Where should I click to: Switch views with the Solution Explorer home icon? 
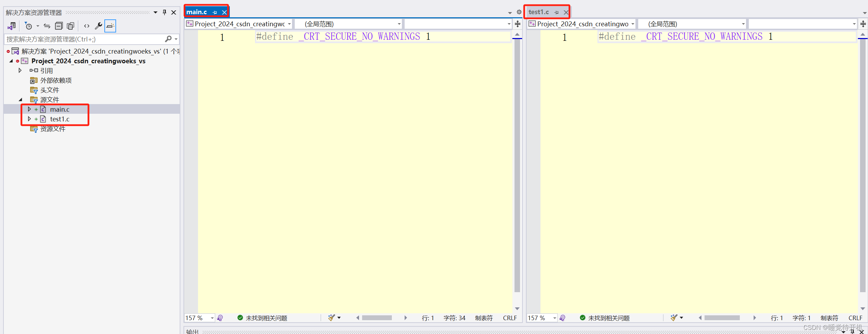pyautogui.click(x=12, y=26)
